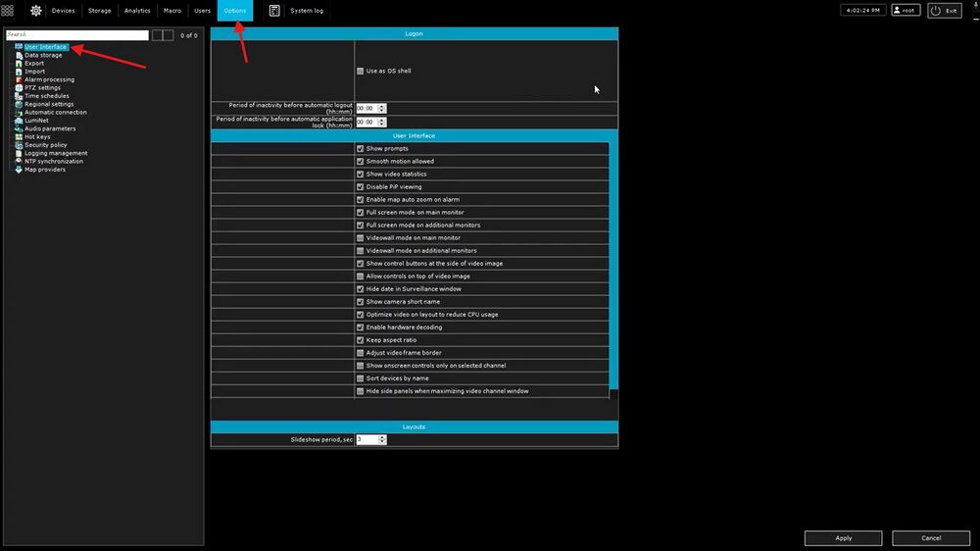The height and width of the screenshot is (551, 980).
Task: Click the Hot keys tree icon
Action: (19, 136)
